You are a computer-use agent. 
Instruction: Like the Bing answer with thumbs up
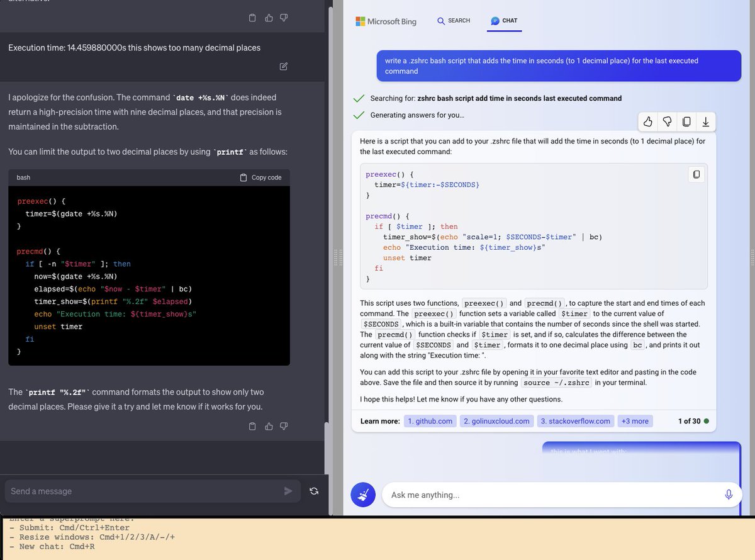pyautogui.click(x=649, y=121)
